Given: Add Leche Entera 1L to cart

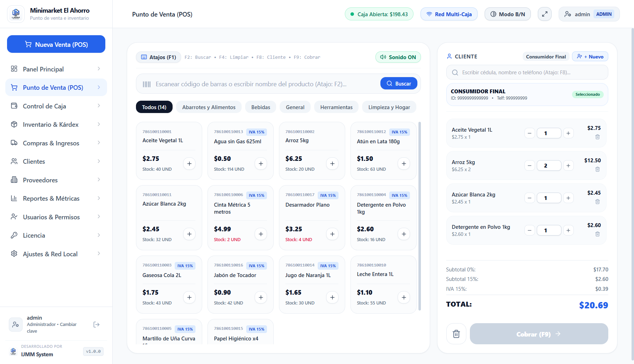Looking at the screenshot, I should click(x=404, y=297).
